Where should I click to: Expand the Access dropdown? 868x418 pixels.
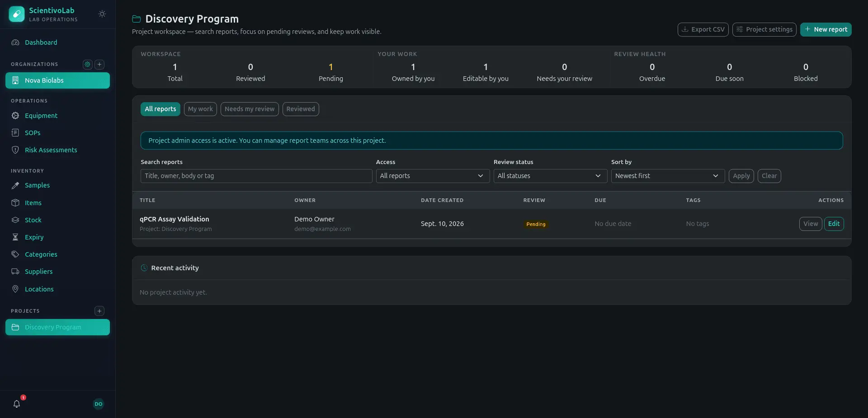(433, 176)
